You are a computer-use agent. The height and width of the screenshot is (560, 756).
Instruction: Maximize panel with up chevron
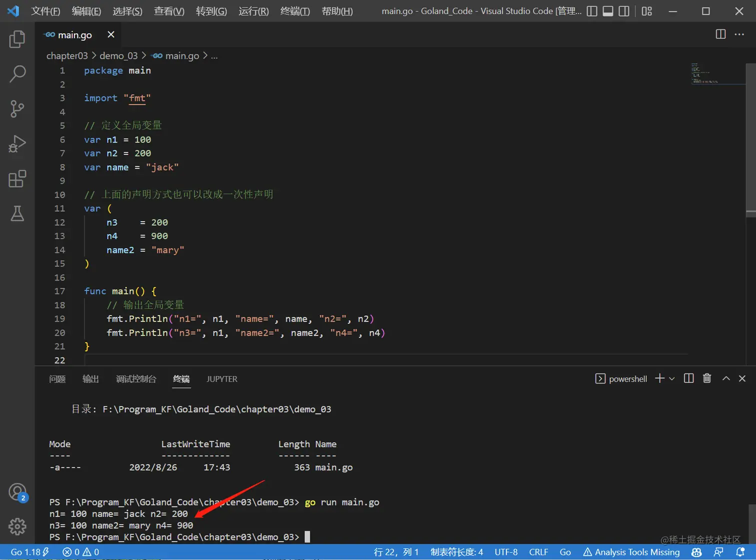726,378
